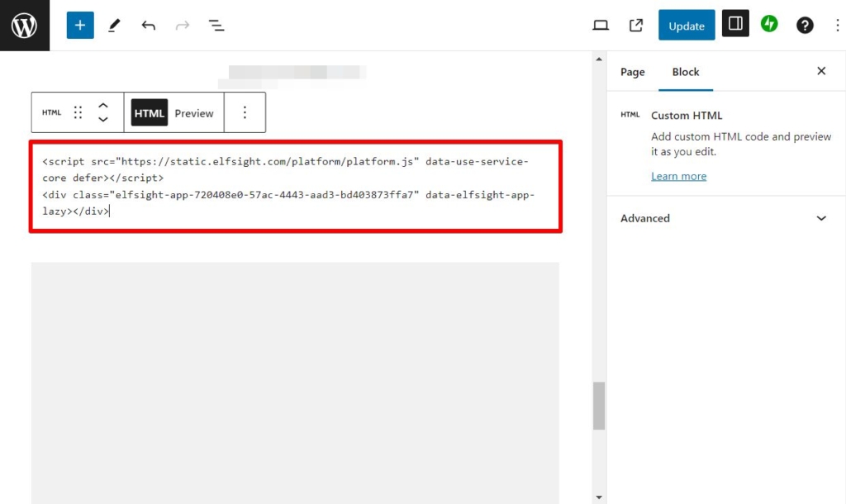Select the Block tab
The width and height of the screenshot is (846, 504).
(686, 72)
